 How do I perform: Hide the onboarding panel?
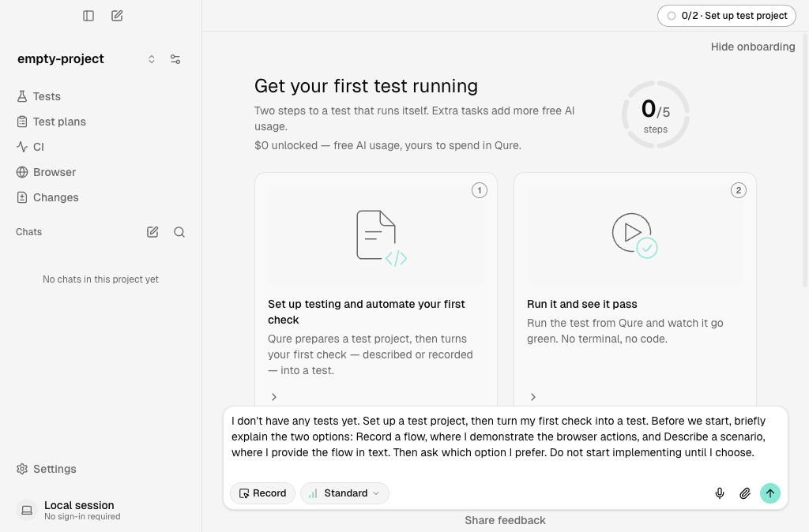[x=753, y=47]
